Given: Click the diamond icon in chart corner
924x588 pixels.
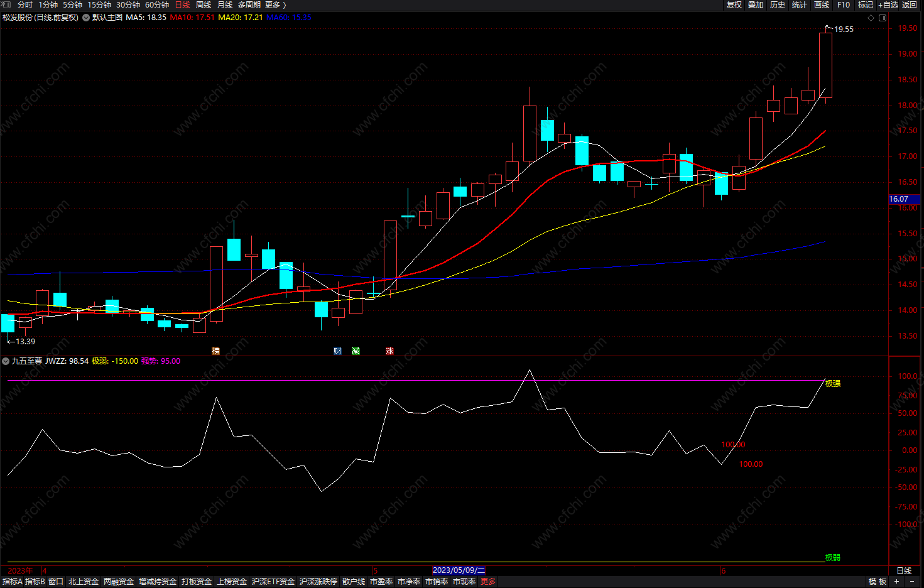Looking at the screenshot, I should 871,18.
